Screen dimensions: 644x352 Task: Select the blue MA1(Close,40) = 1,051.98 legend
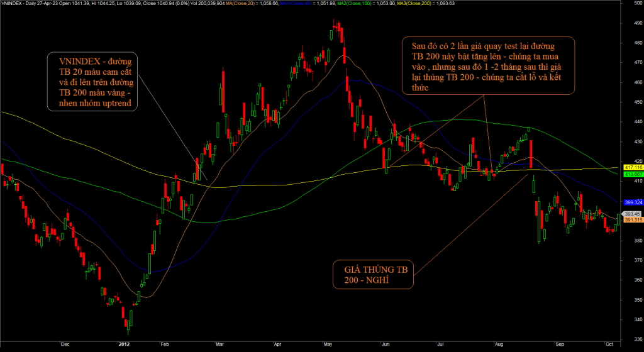coord(308,3)
